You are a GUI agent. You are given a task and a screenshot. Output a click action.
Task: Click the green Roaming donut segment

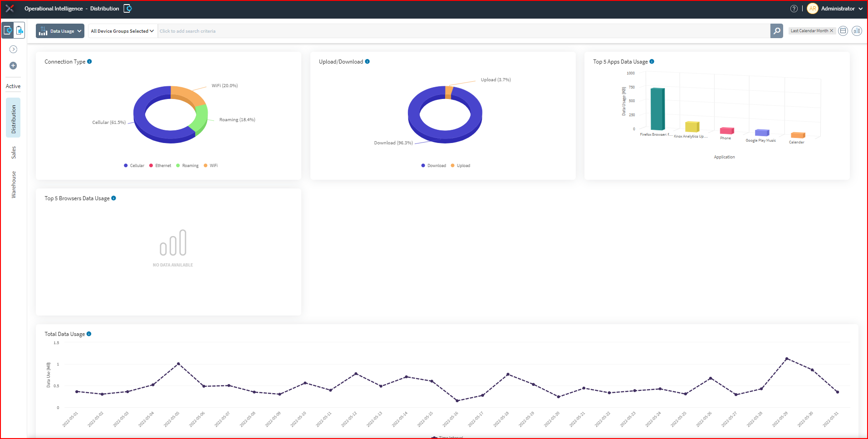click(201, 118)
